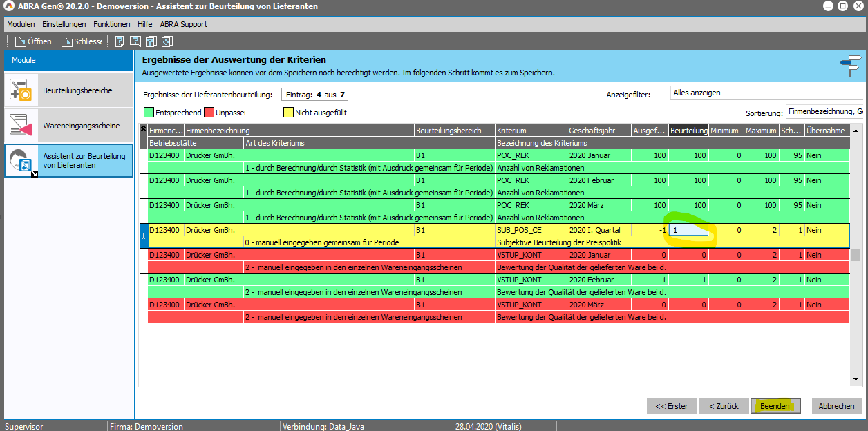Click the yellow Nicht ausgefüllt legend swatch
868x431 pixels.
click(x=288, y=113)
